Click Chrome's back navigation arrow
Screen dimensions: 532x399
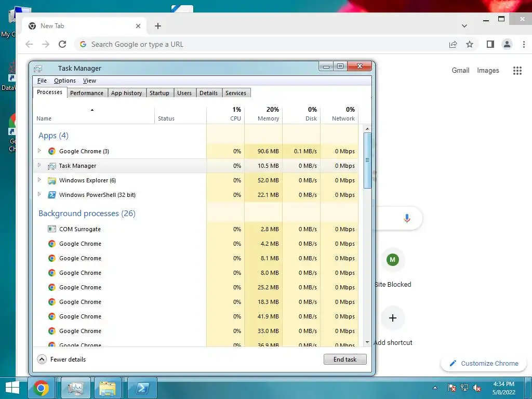(x=29, y=44)
